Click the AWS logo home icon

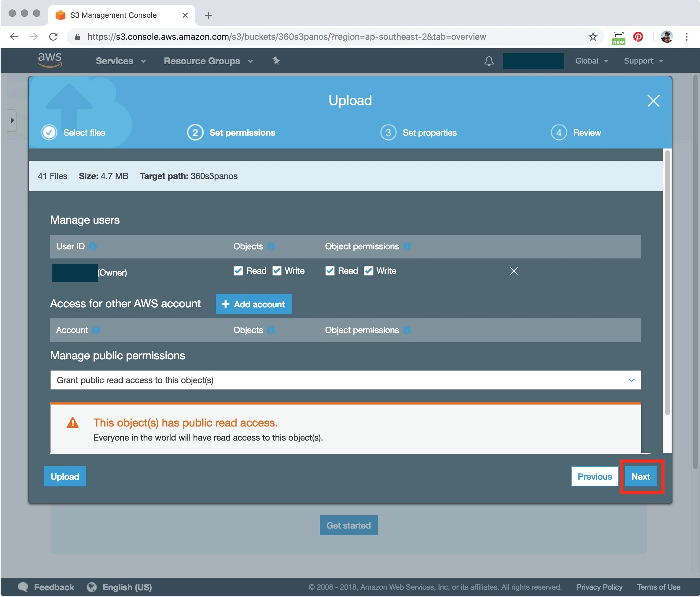[50, 60]
